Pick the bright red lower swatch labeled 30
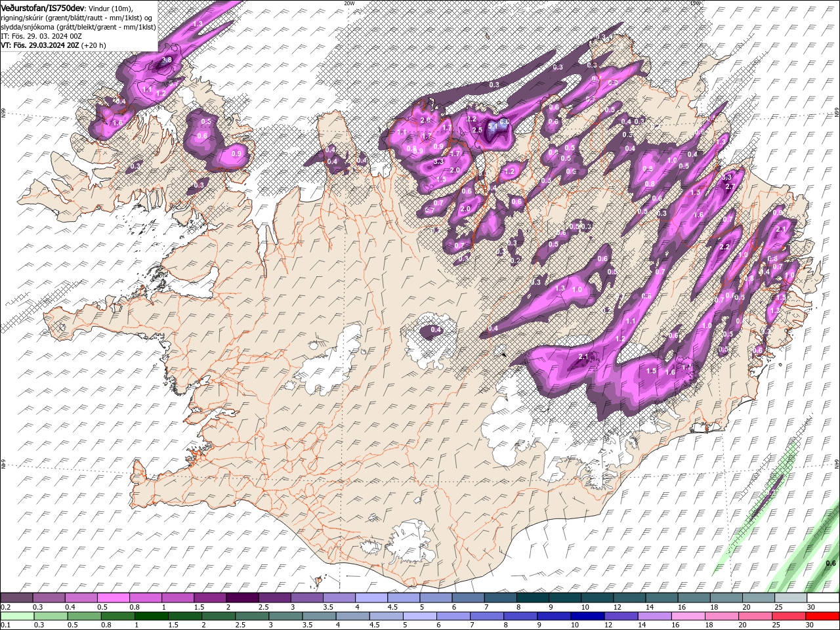 click(x=822, y=616)
